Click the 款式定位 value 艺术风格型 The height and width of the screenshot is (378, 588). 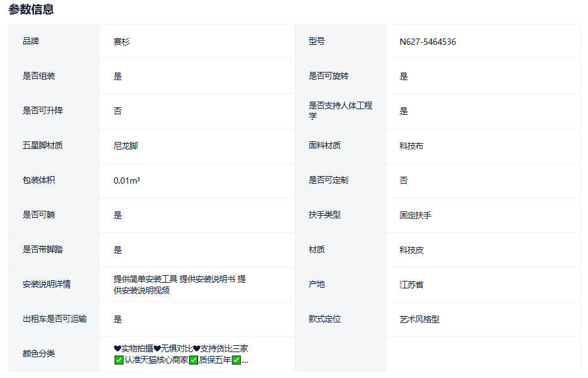pyautogui.click(x=419, y=319)
